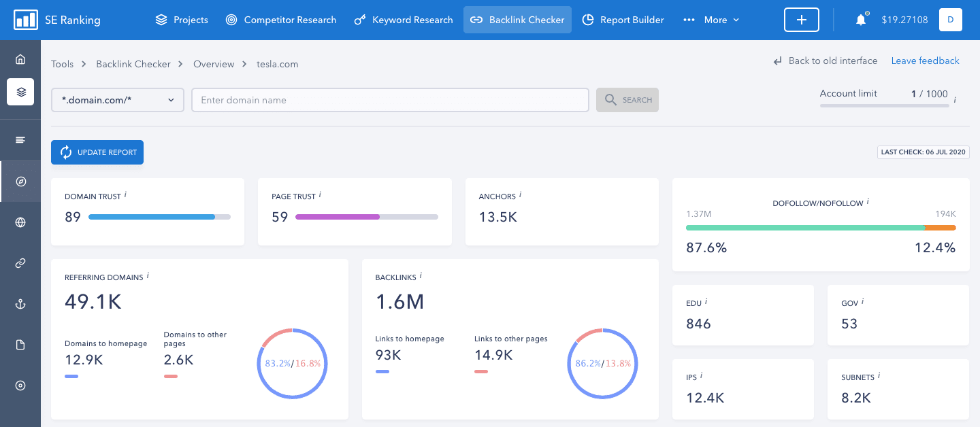Image resolution: width=980 pixels, height=427 pixels.
Task: Click Tools in the breadcrumb
Action: click(x=62, y=64)
